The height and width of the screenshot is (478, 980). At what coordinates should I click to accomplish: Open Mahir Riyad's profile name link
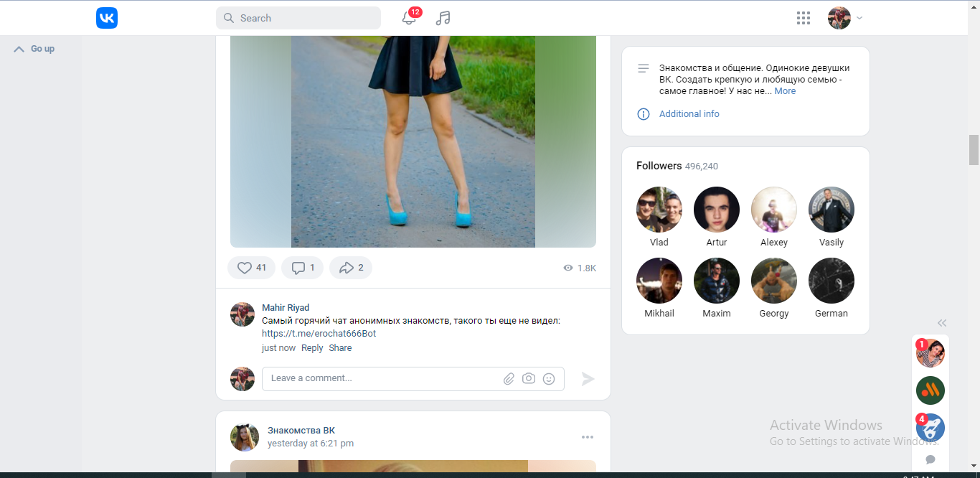286,307
